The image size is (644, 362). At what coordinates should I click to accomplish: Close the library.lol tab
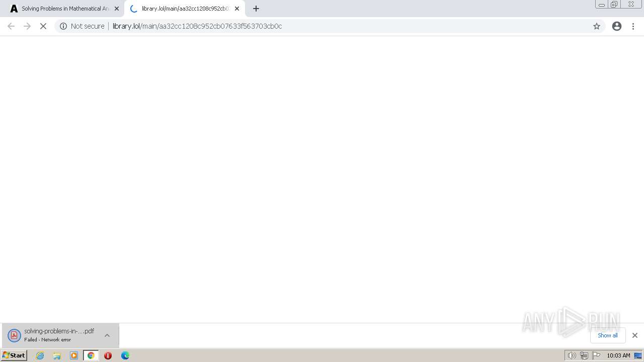tap(237, 9)
